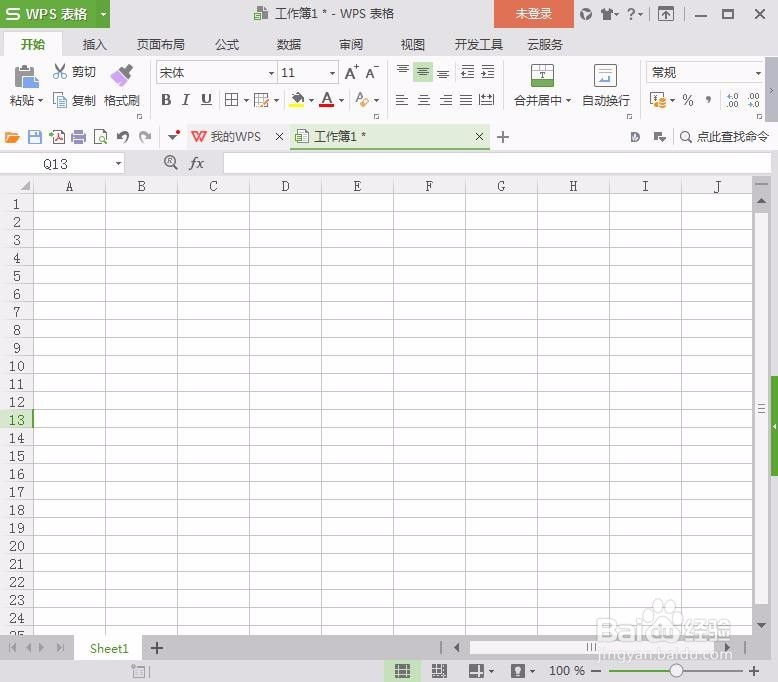Click the Paste icon
The width and height of the screenshot is (778, 682).
coord(26,76)
